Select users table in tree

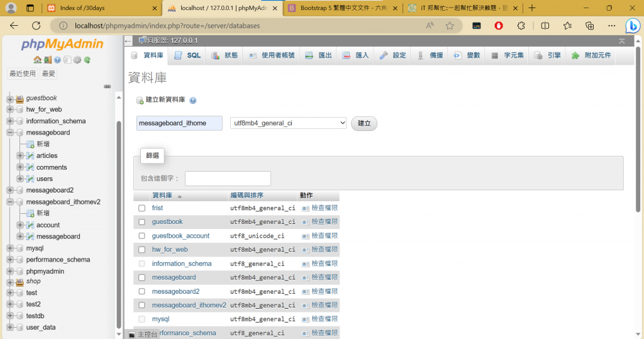[45, 179]
